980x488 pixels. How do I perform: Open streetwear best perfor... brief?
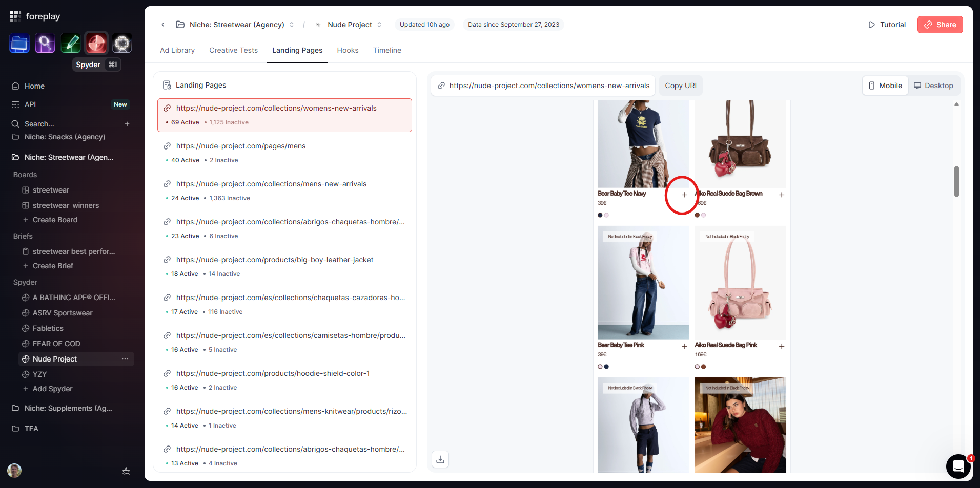click(x=74, y=251)
